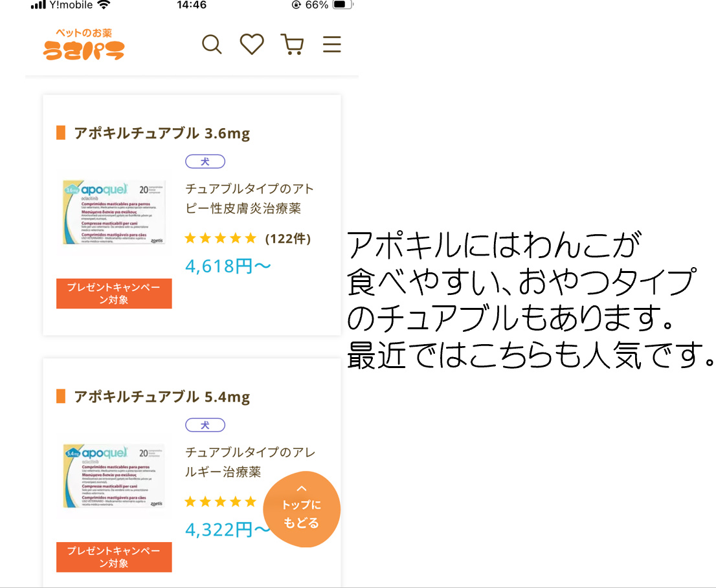Image resolution: width=716 pixels, height=588 pixels.
Task: Open the favorites heart icon
Action: pos(252,44)
